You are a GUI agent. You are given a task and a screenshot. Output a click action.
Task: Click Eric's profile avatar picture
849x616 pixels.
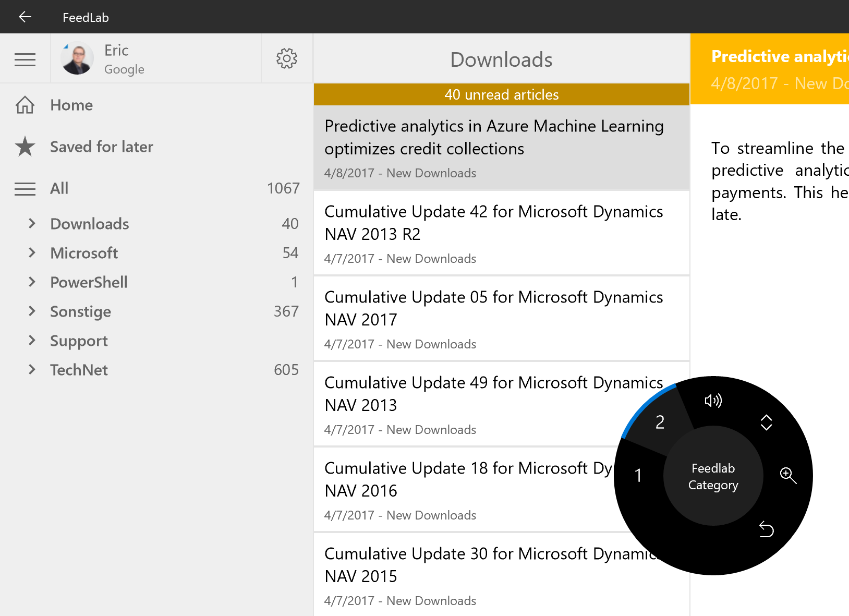[x=77, y=58]
